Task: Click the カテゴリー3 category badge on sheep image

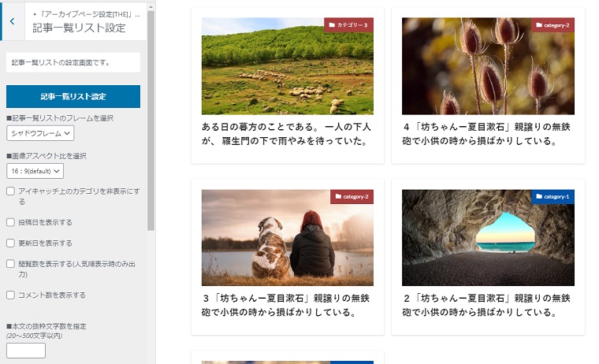Action: [x=348, y=25]
